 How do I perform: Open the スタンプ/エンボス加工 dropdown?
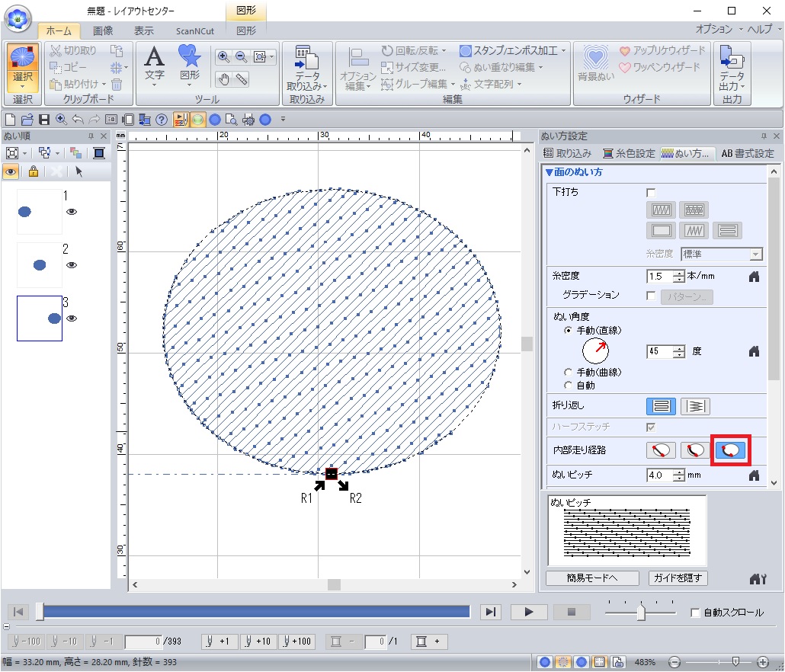click(514, 50)
